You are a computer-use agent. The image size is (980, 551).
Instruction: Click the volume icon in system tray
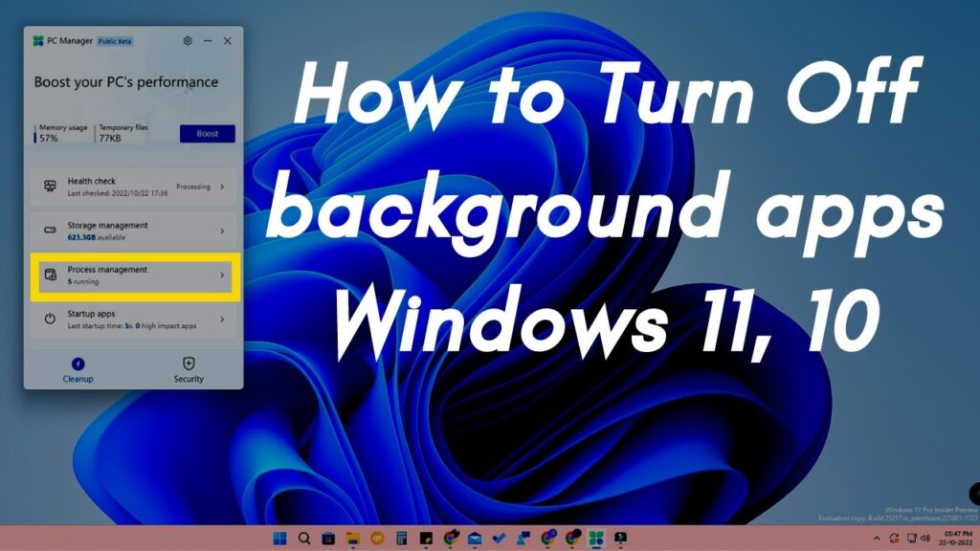tap(925, 539)
